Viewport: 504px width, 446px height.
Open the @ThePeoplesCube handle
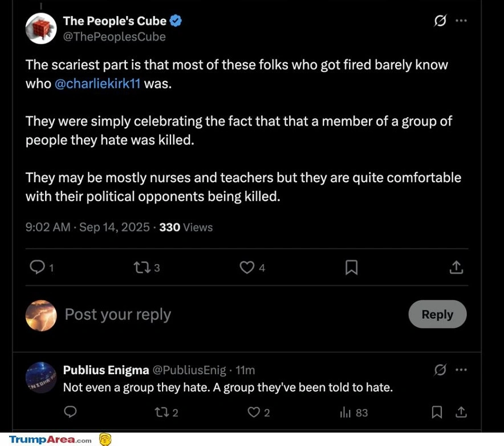tap(114, 37)
